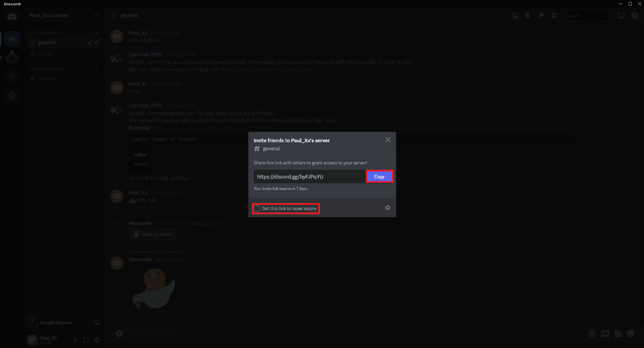
Task: Click message attachment plus button
Action: tap(119, 334)
